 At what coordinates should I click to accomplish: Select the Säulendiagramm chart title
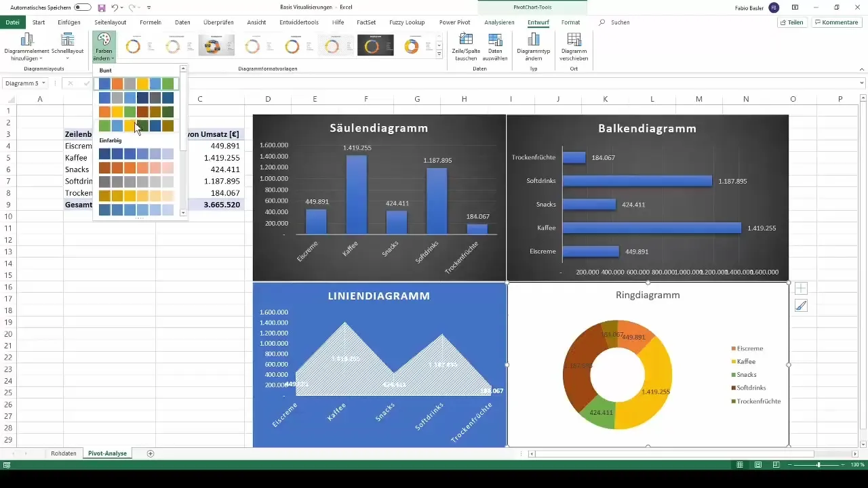378,127
